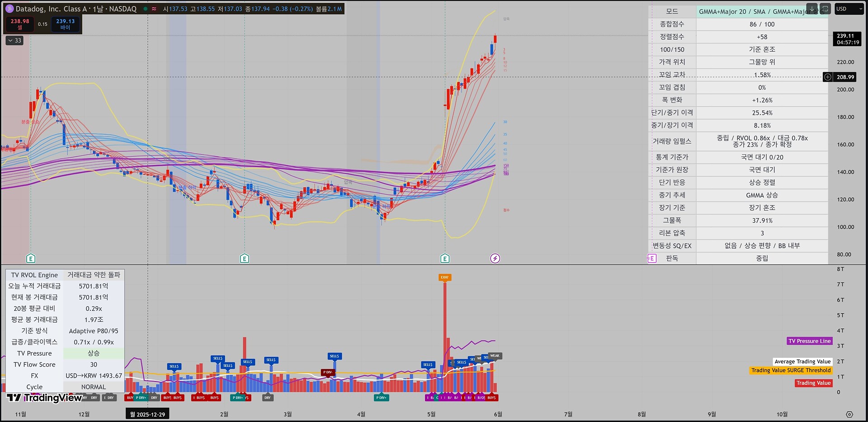Image resolution: width=868 pixels, height=422 pixels.
Task: Click the down-arrow scroll-to-latest icon
Action: click(x=812, y=9)
